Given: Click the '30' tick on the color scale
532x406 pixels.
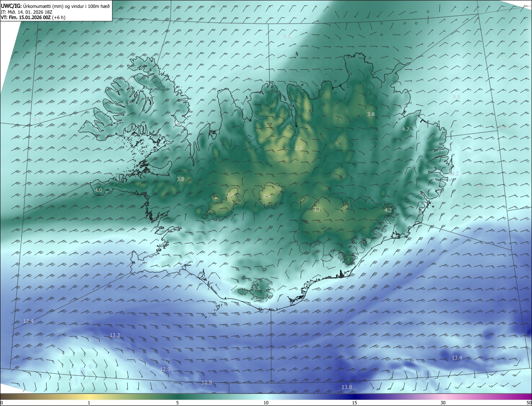Looking at the screenshot, I should point(443,403).
